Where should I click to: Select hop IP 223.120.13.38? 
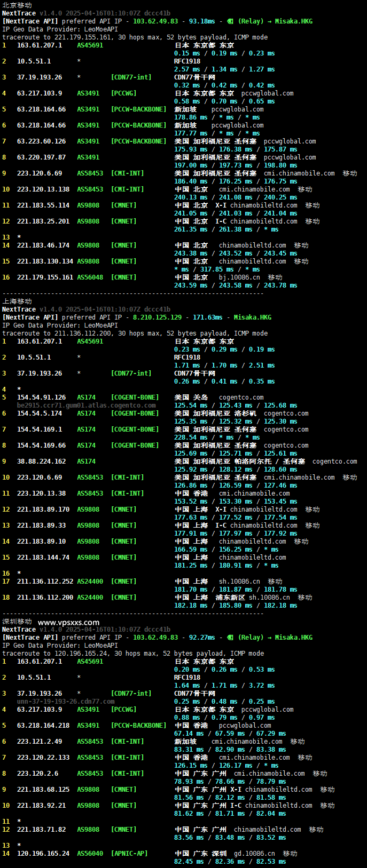point(42,493)
